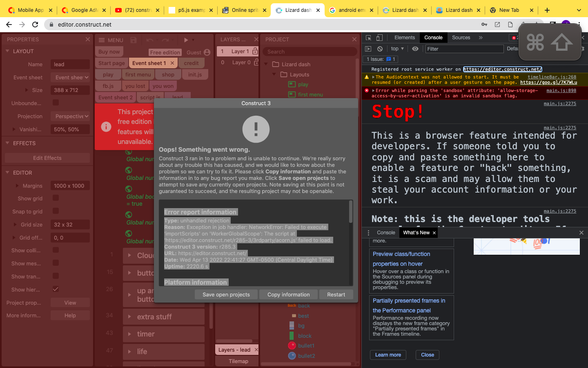Enable the Snap to grid checkbox
The width and height of the screenshot is (588, 368).
(56, 211)
